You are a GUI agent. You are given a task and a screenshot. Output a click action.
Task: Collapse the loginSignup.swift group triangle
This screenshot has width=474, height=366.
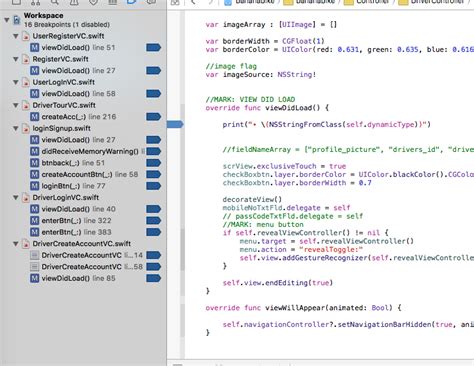tap(16, 128)
